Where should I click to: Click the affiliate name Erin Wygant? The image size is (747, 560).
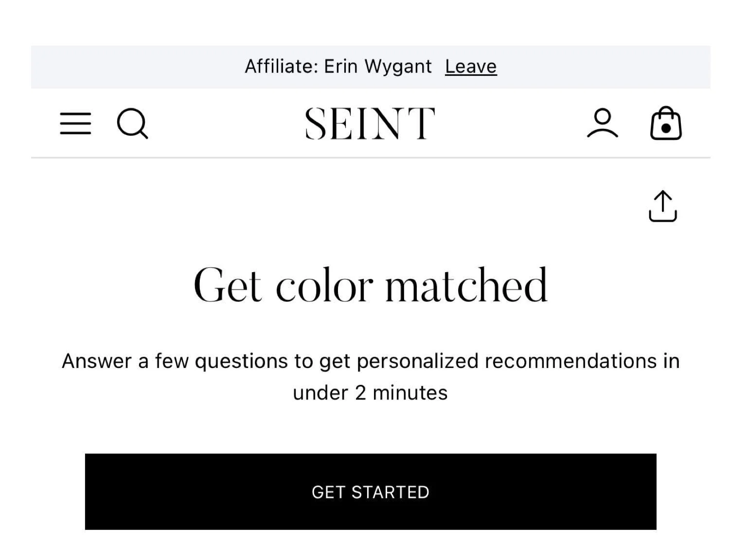pos(378,67)
